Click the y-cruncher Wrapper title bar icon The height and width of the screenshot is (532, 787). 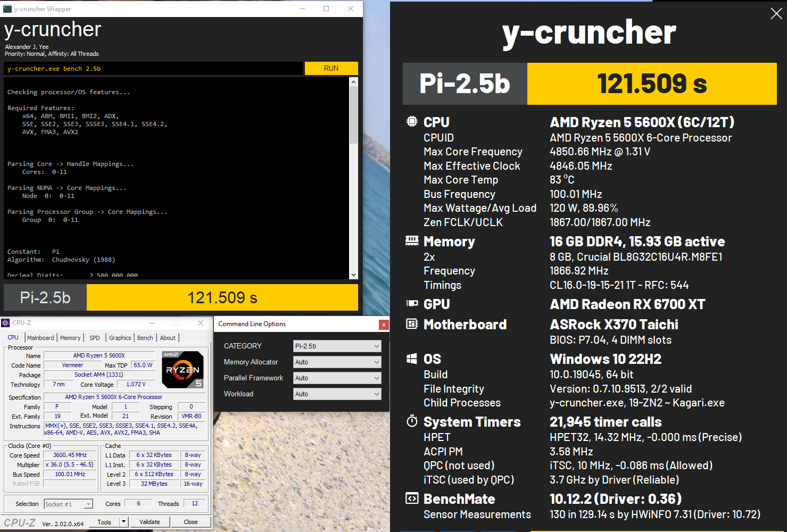(7, 9)
